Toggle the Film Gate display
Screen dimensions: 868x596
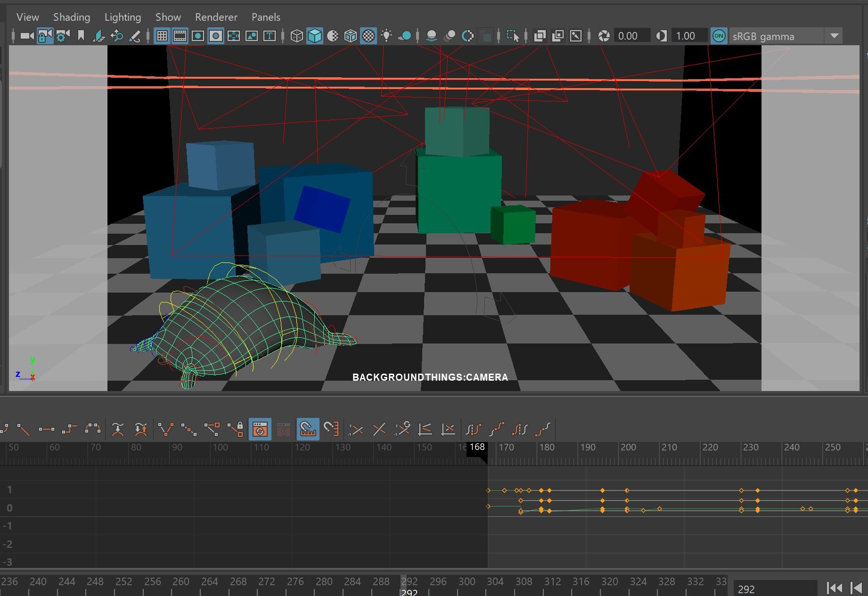coord(180,36)
